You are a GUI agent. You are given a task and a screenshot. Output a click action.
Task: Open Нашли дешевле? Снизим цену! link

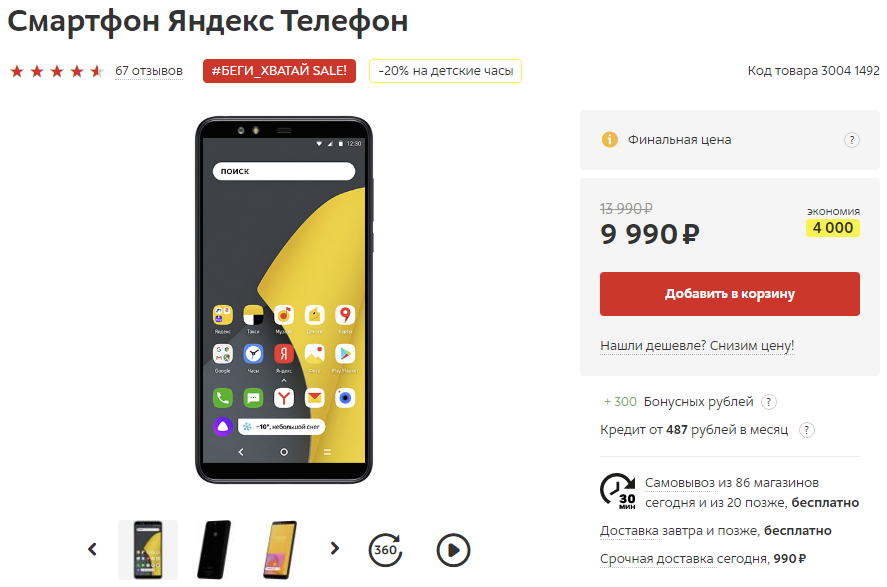(x=697, y=346)
